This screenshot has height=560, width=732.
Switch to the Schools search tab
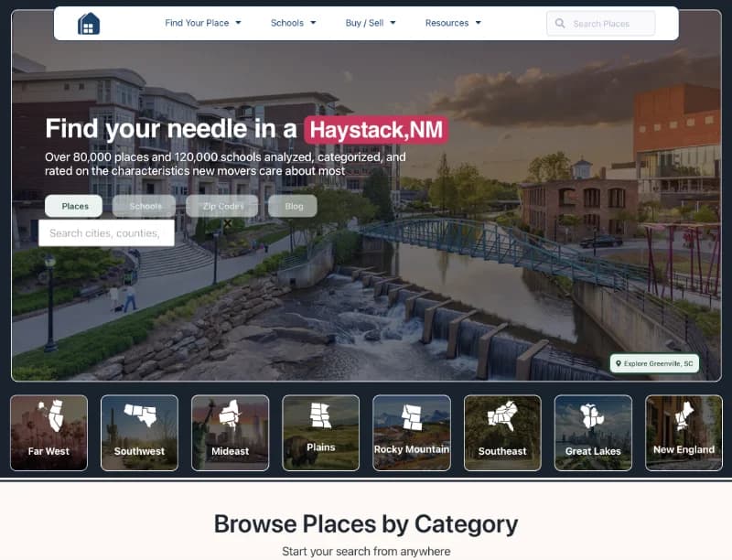145,206
